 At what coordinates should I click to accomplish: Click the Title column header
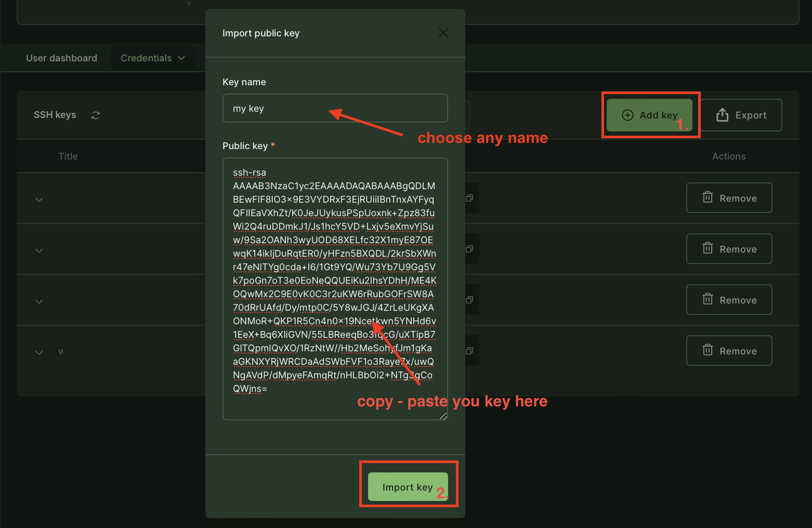point(68,156)
